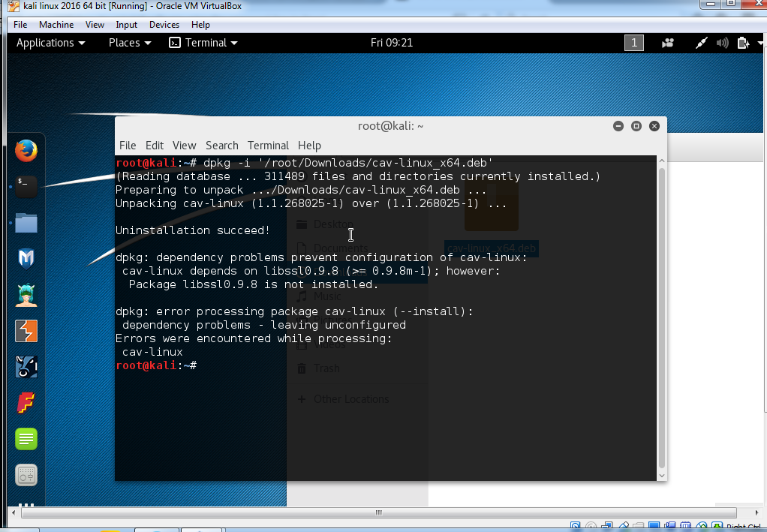Click the screen recorder camera icon
Image resolution: width=767 pixels, height=532 pixels.
pos(668,43)
